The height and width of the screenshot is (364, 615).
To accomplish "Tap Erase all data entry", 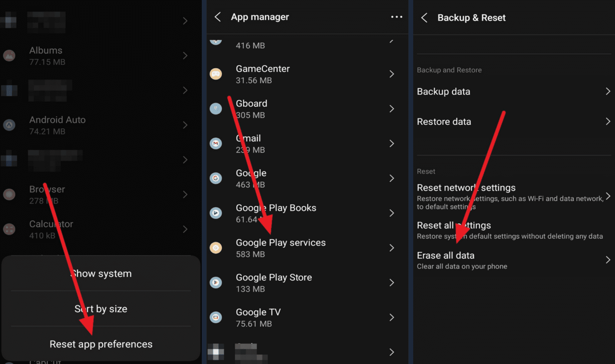I will [514, 260].
